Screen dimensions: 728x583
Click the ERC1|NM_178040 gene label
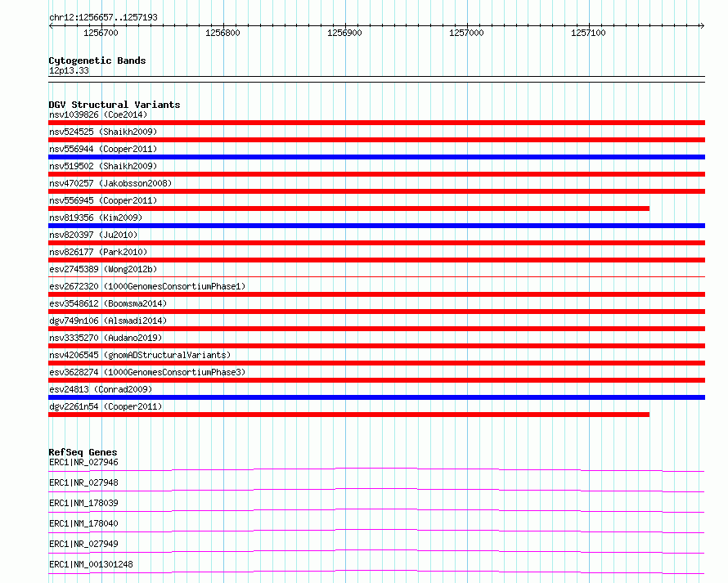coord(83,523)
